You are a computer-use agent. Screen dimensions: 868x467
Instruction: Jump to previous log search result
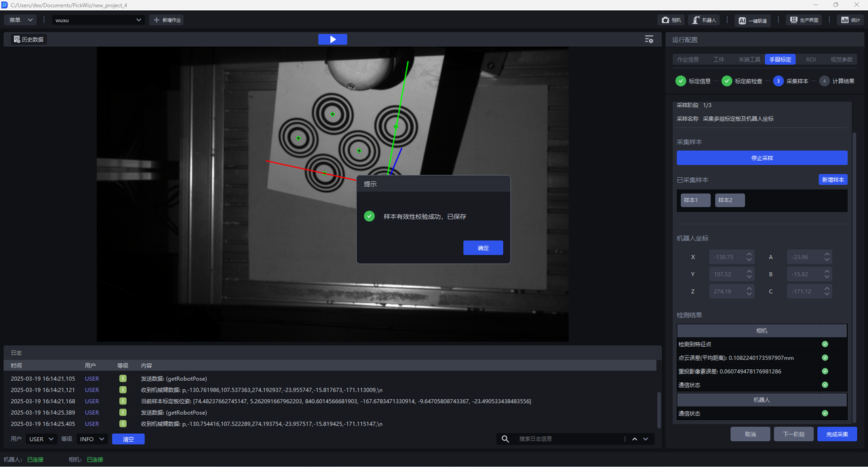(x=635, y=439)
